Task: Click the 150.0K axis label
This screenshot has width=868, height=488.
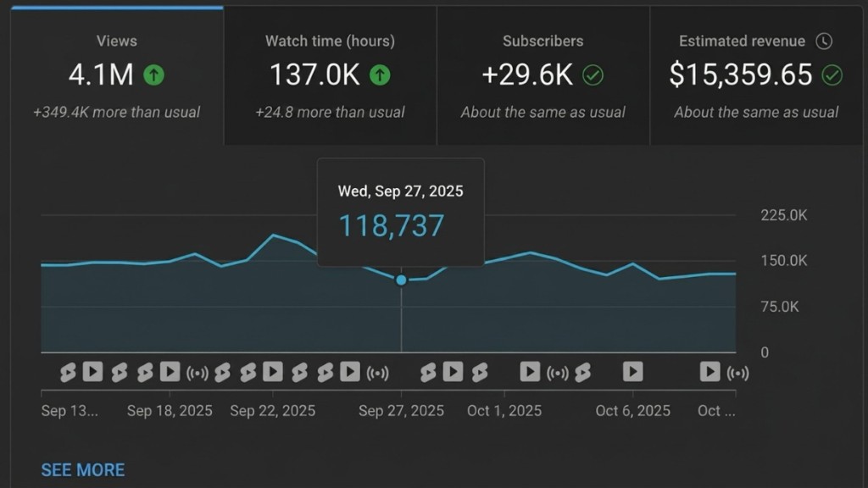Action: (784, 261)
